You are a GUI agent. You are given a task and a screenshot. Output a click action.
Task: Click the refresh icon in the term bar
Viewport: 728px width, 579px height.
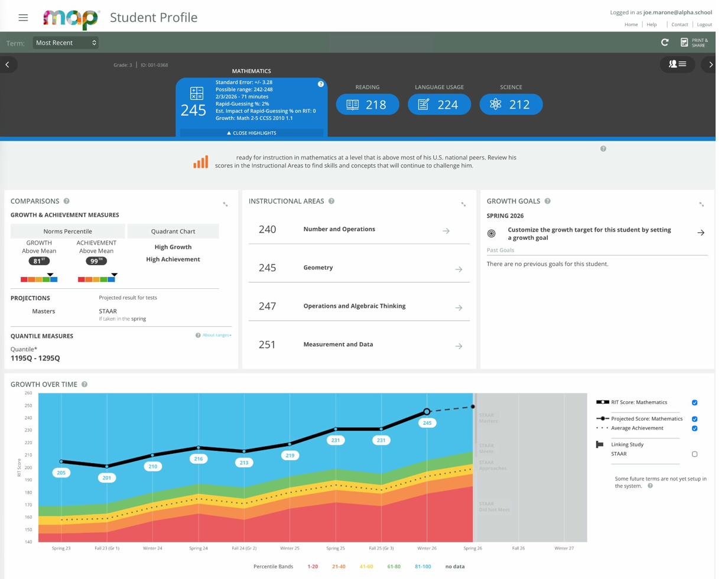pos(665,43)
